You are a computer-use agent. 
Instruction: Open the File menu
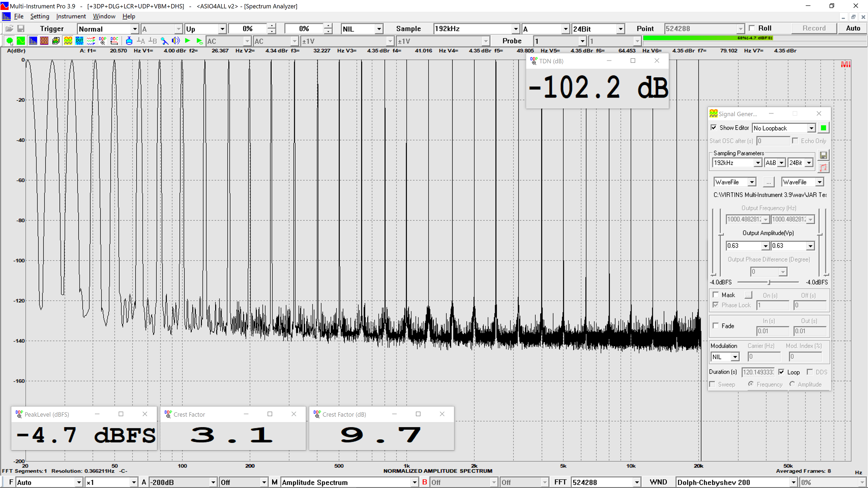pos(19,16)
